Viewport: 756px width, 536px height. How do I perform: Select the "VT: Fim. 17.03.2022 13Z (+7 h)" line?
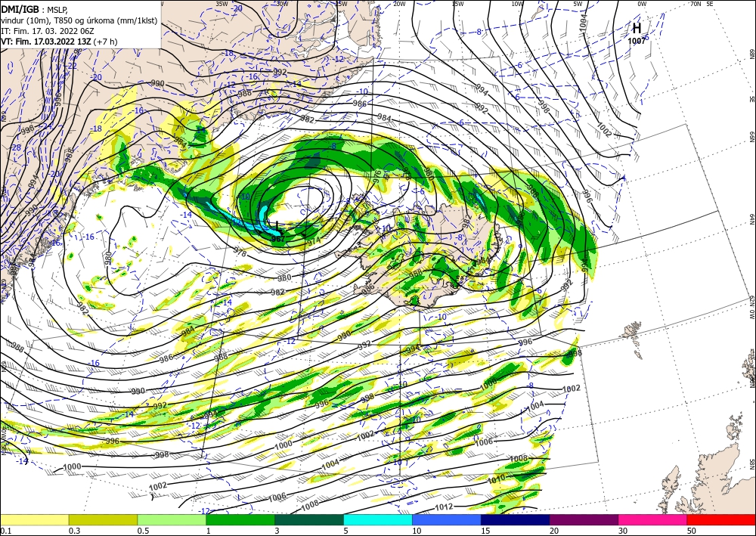[x=59, y=41]
